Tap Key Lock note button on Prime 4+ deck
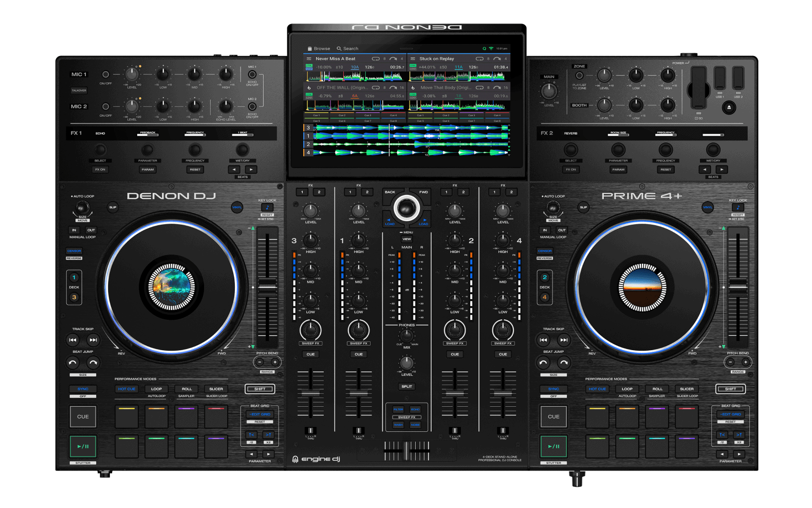Screen dimensions: 812x508 coord(738,208)
